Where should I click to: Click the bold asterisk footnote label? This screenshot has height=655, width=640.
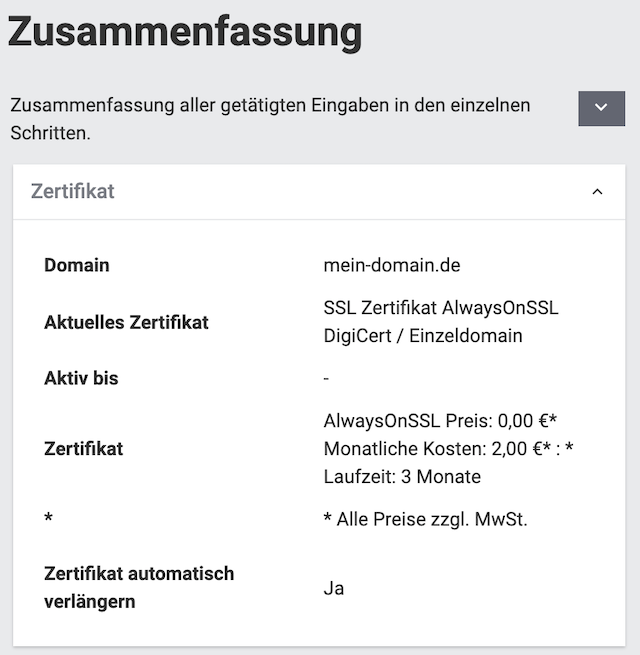point(48,520)
